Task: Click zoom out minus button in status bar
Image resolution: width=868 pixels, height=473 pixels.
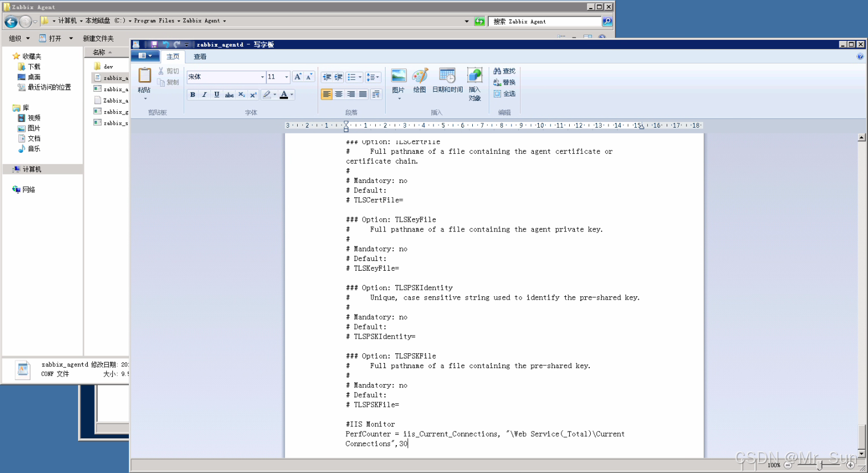Action: [788, 465]
